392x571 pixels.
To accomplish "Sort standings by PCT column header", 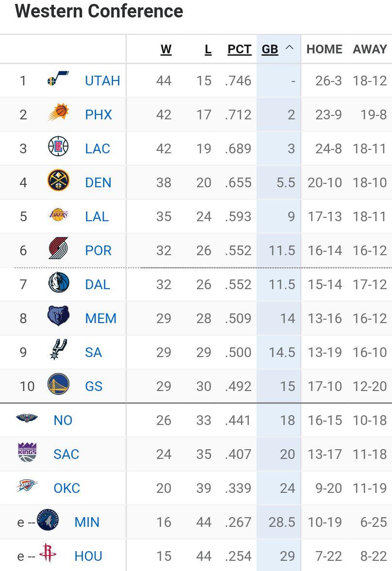I will click(x=239, y=49).
